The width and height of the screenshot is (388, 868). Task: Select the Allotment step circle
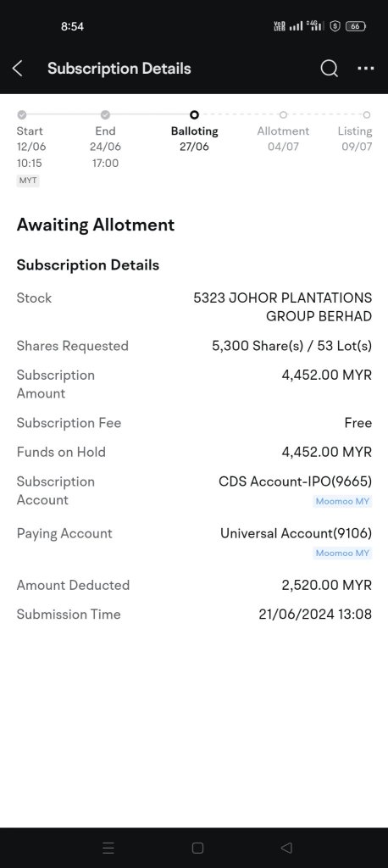click(283, 114)
